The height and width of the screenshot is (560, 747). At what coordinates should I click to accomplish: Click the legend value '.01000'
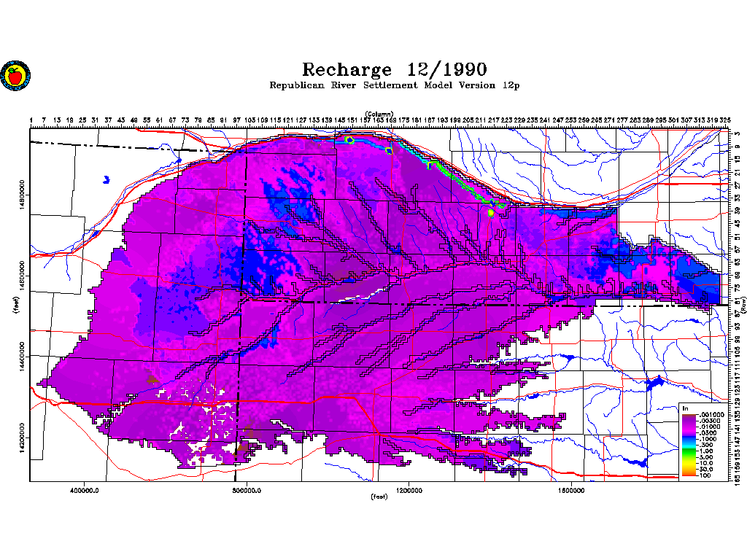pyautogui.click(x=710, y=427)
